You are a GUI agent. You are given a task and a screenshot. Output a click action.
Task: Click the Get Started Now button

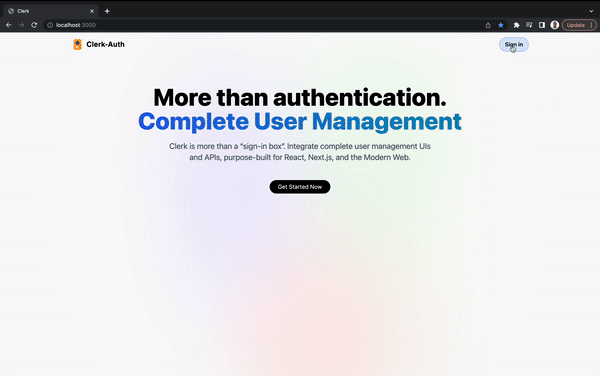point(300,187)
